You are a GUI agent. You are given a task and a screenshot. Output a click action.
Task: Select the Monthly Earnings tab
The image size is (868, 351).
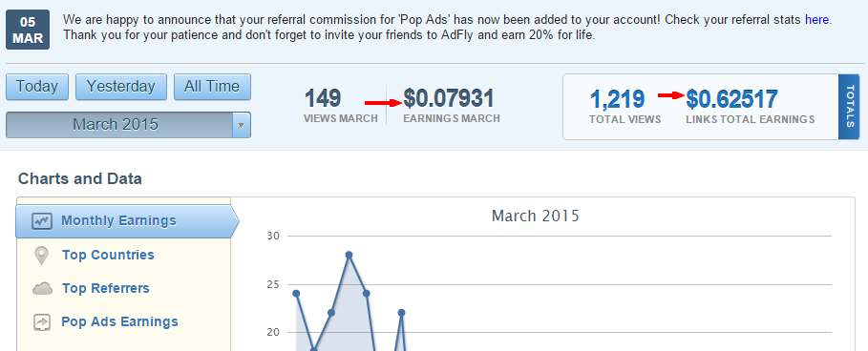(x=127, y=221)
